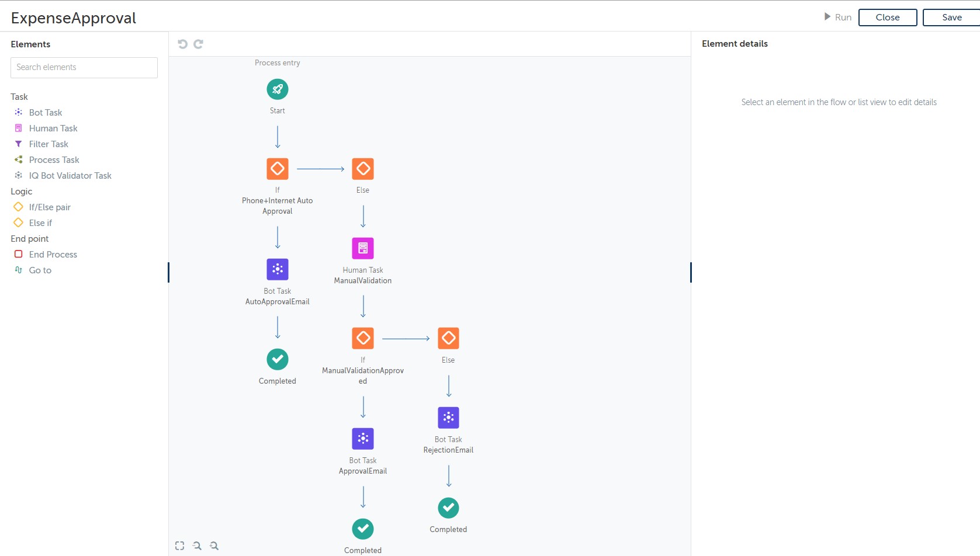Select the If Phone+Internet Auto Approval node
Image resolution: width=980 pixels, height=556 pixels.
point(278,169)
